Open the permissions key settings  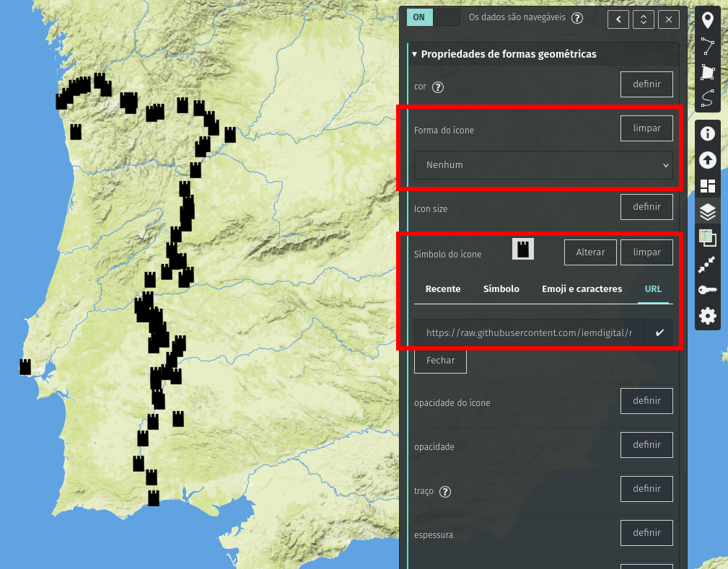point(708,290)
